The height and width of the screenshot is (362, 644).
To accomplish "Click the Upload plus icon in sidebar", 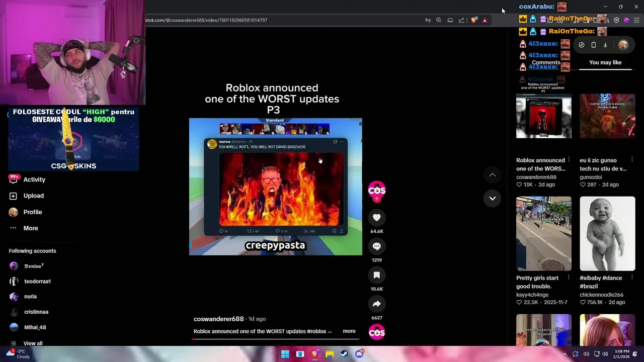I will click(x=13, y=196).
